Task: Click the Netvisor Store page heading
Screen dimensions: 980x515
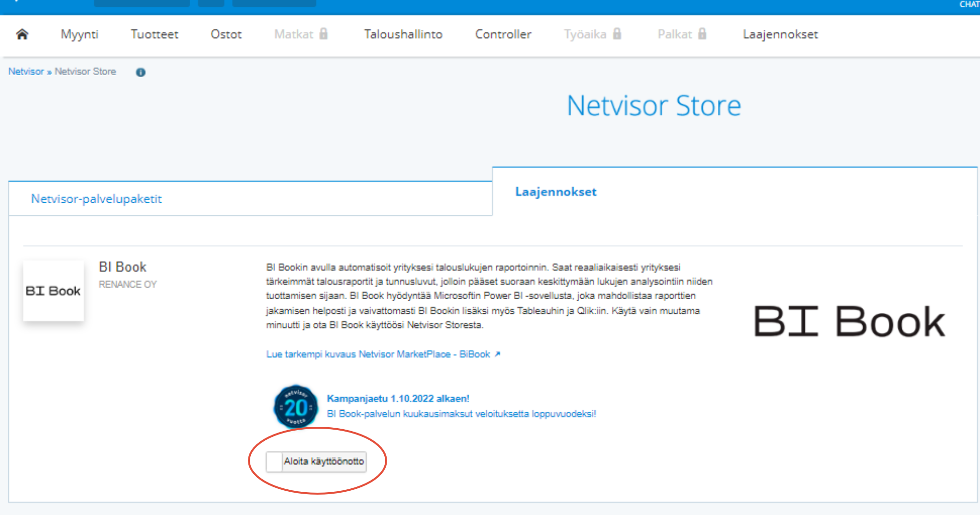Action: 654,106
